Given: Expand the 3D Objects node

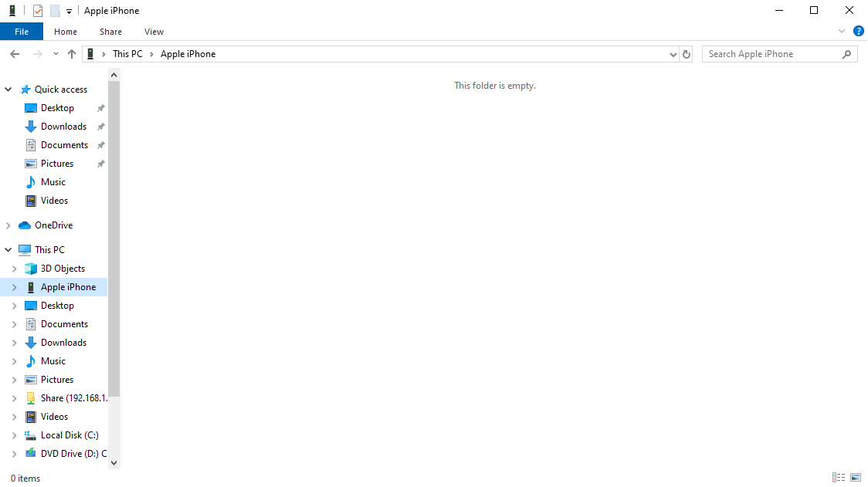Looking at the screenshot, I should [x=15, y=269].
